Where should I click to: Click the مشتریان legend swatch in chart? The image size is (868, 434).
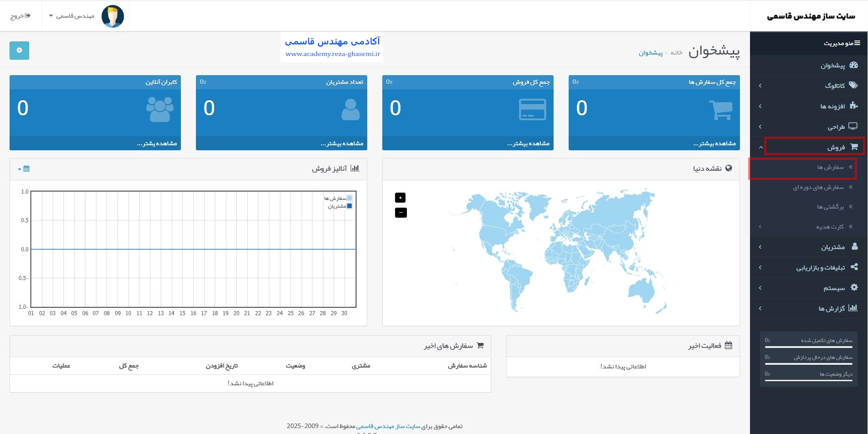[x=349, y=206]
